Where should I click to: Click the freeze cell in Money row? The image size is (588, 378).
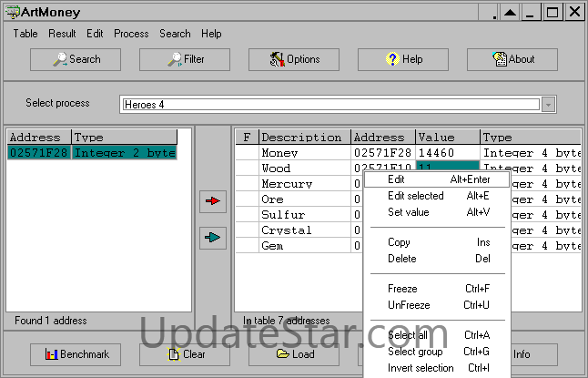(247, 152)
